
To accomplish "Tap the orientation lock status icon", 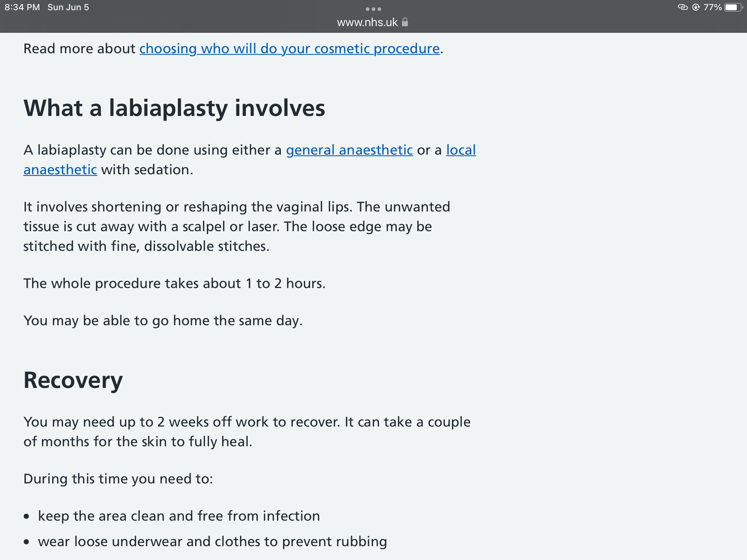I will click(x=696, y=7).
